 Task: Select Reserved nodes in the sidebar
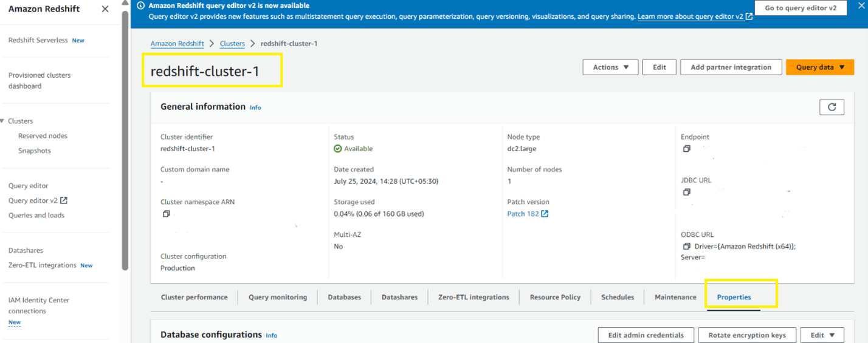pos(43,136)
